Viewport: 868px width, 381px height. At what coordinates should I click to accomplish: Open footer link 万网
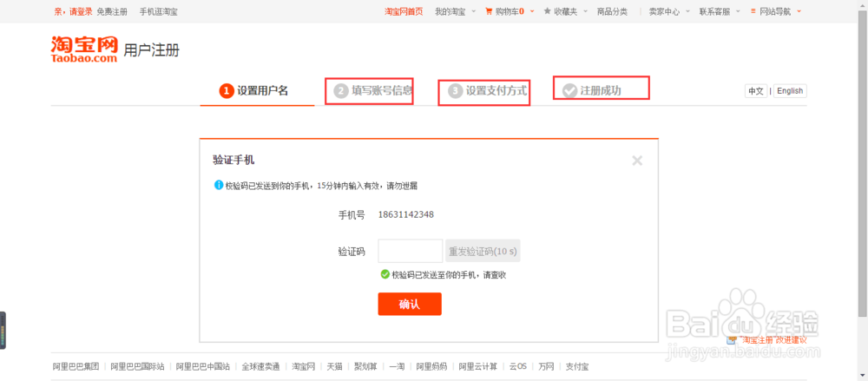(x=546, y=366)
